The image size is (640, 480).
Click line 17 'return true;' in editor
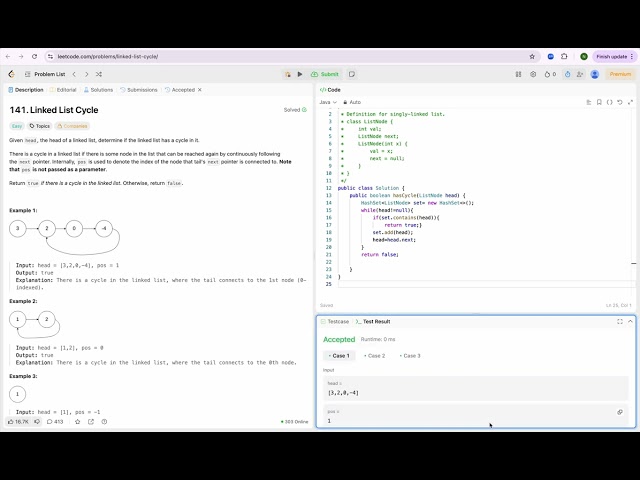403,225
